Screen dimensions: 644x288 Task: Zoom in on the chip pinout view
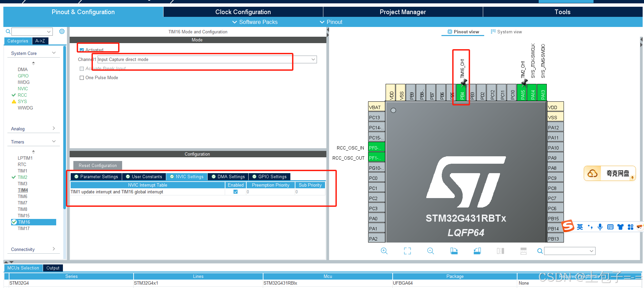click(x=384, y=251)
